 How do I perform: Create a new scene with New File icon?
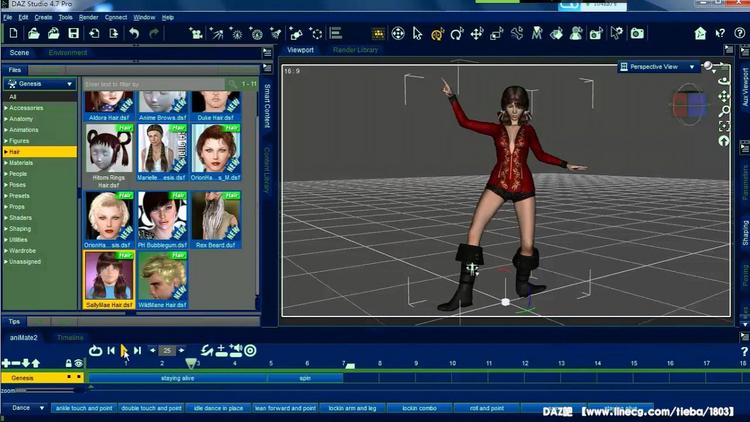point(13,33)
